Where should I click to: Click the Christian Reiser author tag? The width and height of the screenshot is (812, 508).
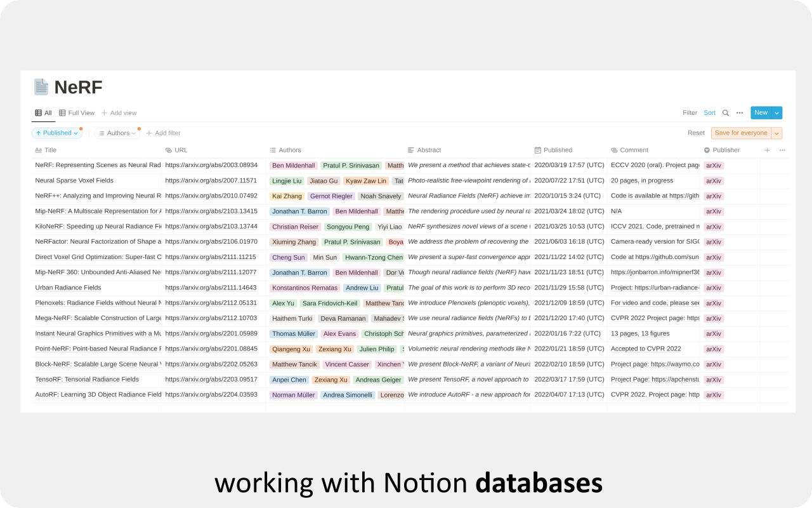point(295,227)
